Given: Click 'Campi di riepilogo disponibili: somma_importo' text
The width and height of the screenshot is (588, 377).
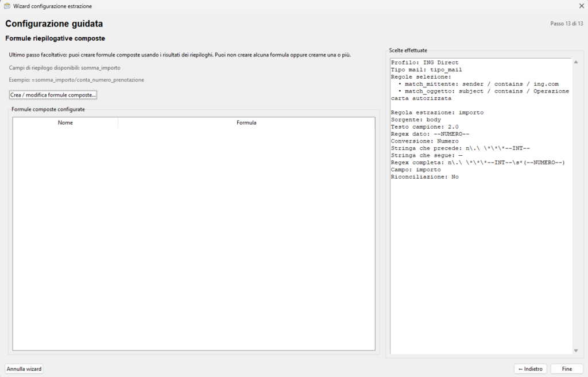Looking at the screenshot, I should (64, 68).
